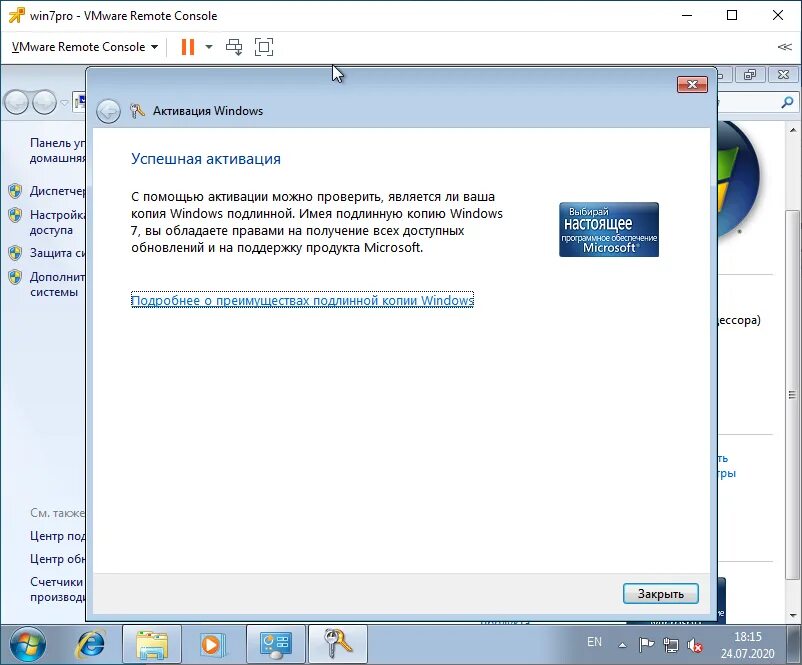Open the clock showing 18:15 24.07.2020

tap(747, 645)
